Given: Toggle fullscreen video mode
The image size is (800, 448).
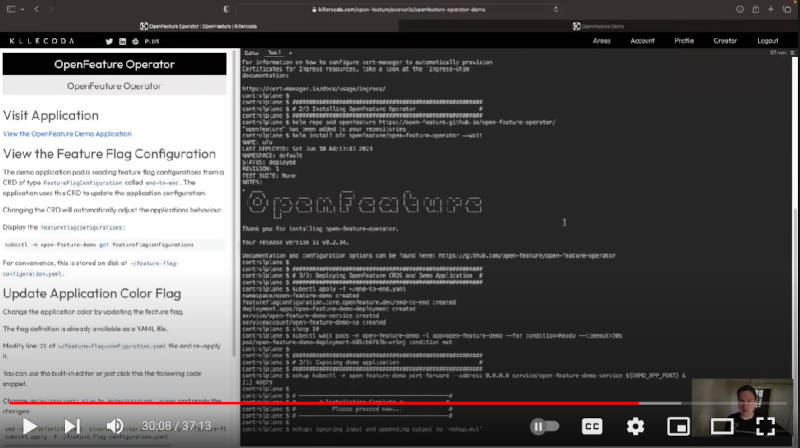Looking at the screenshot, I should pos(765,426).
